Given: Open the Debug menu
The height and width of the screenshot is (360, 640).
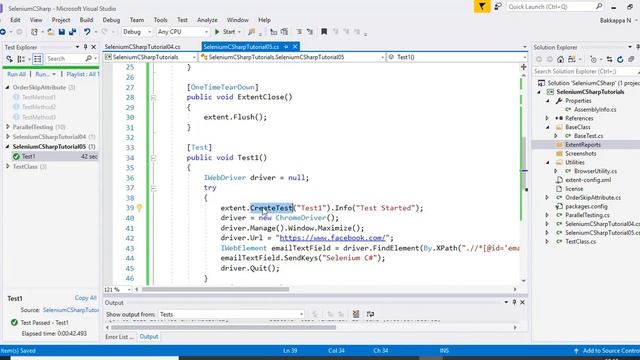Looking at the screenshot, I should (111, 20).
